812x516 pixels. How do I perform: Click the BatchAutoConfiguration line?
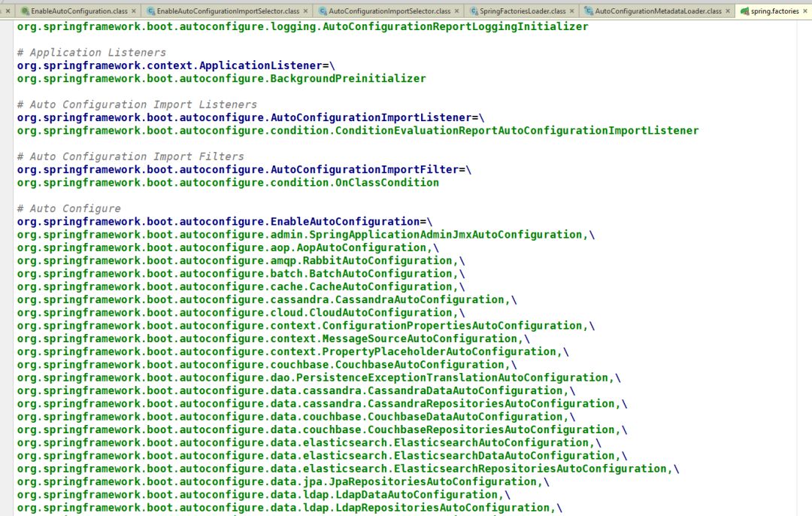241,273
